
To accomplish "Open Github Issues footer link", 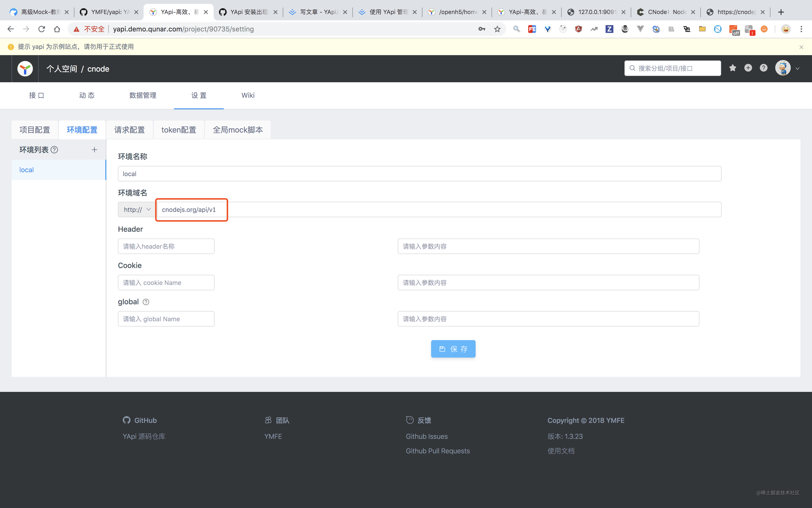I will coord(427,437).
